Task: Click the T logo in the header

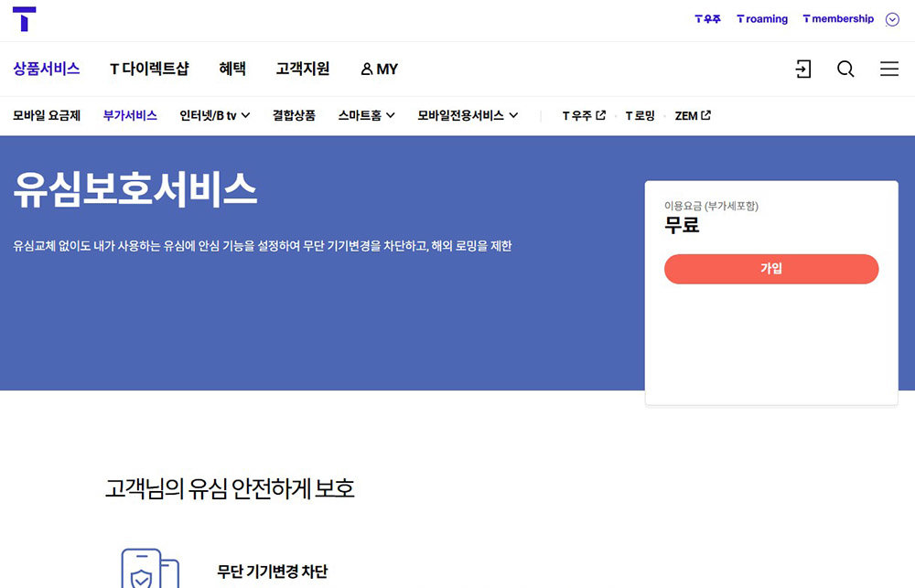Action: point(25,18)
